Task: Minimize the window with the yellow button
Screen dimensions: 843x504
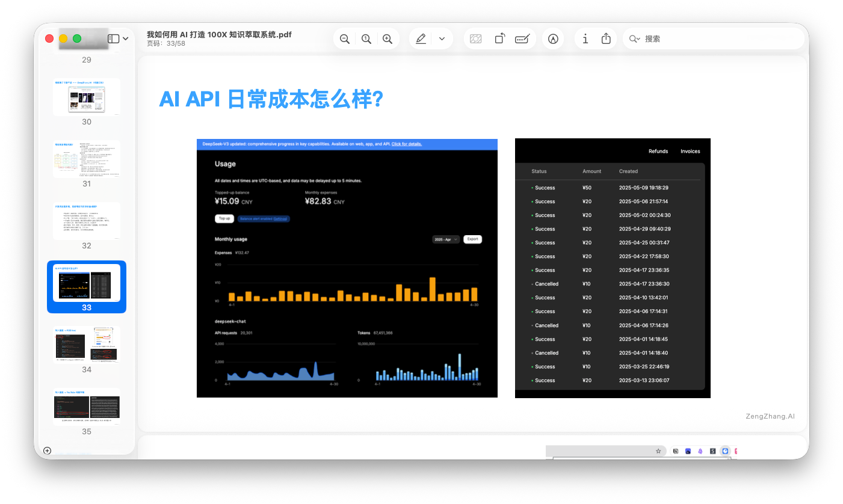Action: [x=63, y=38]
